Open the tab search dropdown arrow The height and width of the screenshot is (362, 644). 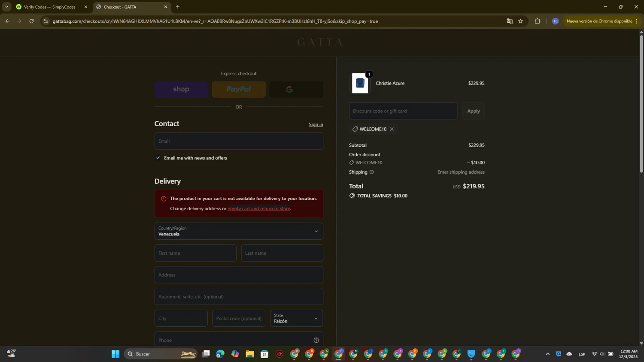pos(6,7)
